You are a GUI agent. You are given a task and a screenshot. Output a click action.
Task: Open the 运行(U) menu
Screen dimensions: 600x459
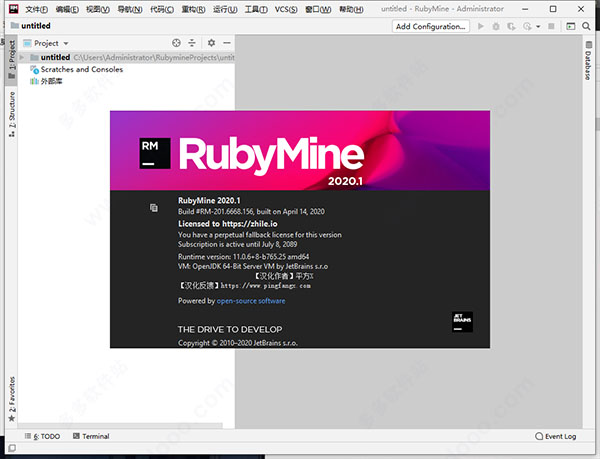point(225,9)
